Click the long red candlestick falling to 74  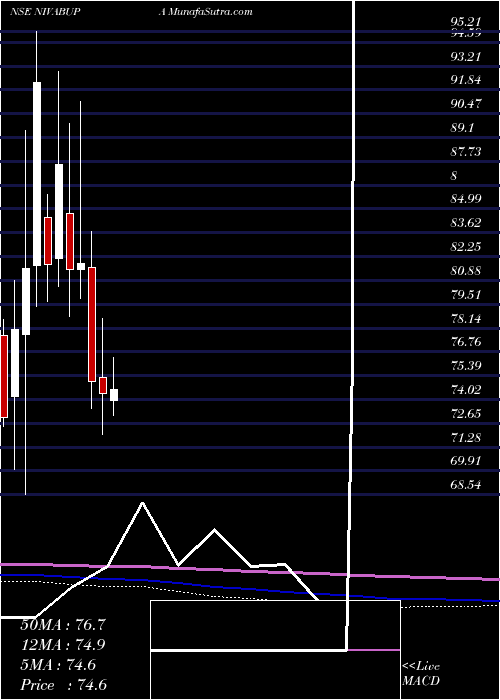coord(92,324)
